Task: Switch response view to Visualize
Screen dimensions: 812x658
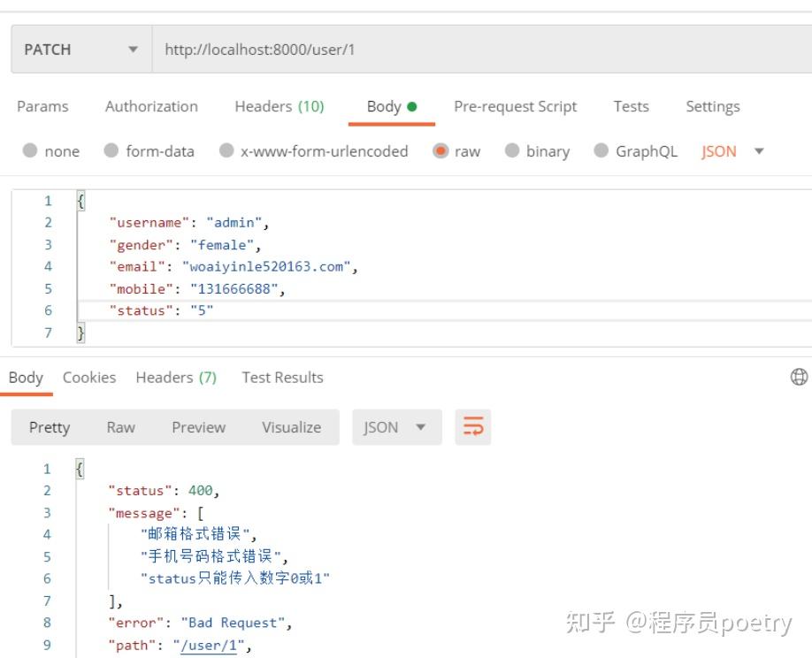Action: coord(291,428)
